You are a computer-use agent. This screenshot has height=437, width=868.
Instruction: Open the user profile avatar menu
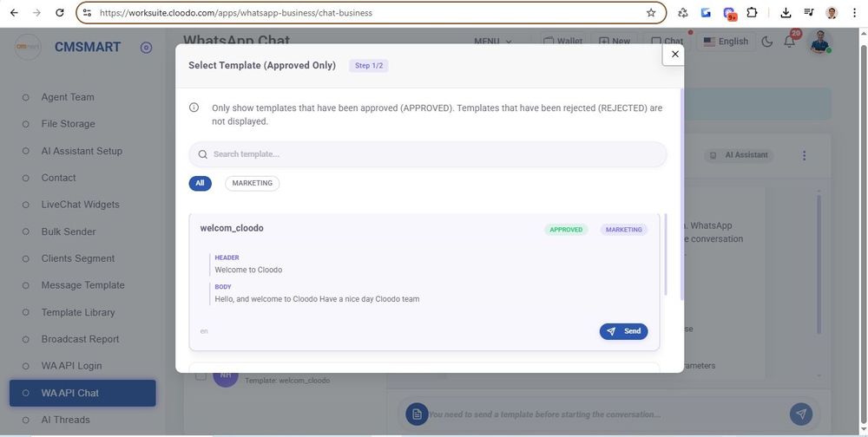pos(819,42)
